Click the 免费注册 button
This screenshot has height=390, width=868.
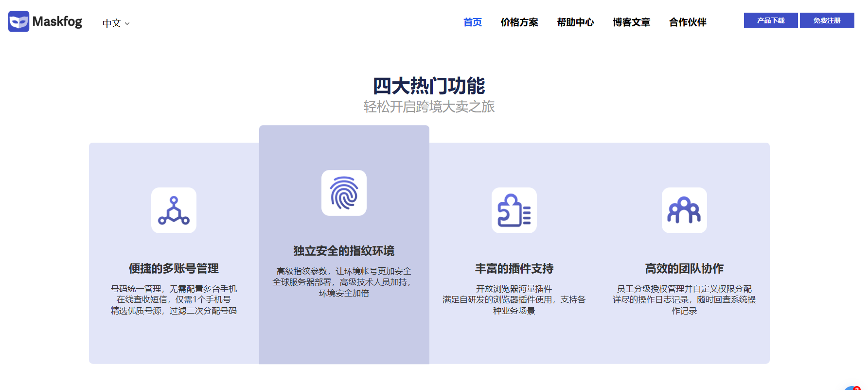tap(827, 20)
